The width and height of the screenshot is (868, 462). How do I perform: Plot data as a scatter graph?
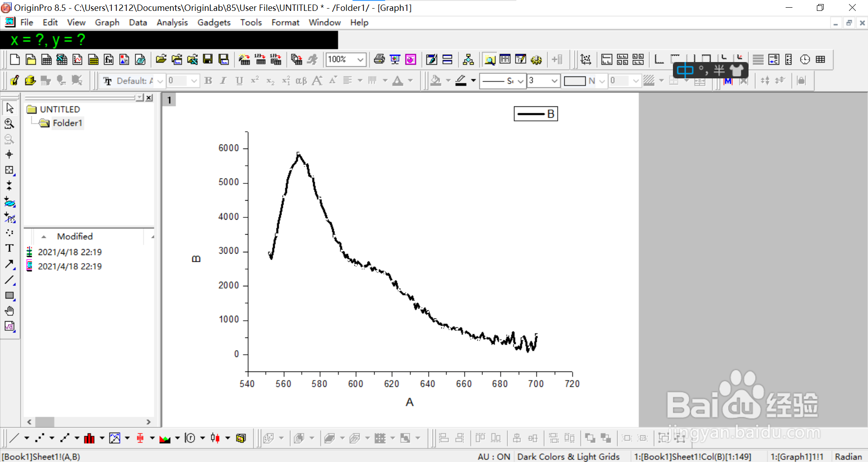(x=40, y=438)
